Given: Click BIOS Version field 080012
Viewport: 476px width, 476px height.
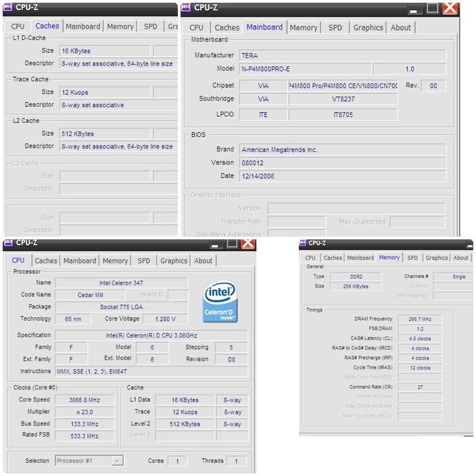Looking at the screenshot, I should pos(343,163).
